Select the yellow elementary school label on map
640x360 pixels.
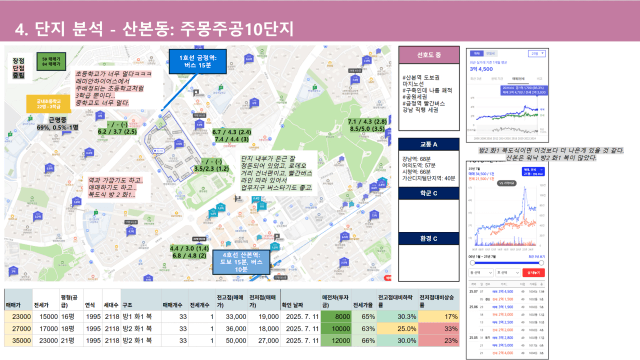pos(49,104)
